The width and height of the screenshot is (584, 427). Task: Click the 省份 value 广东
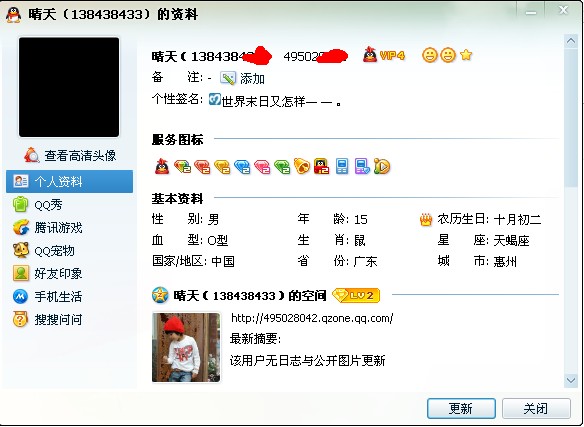click(x=365, y=261)
